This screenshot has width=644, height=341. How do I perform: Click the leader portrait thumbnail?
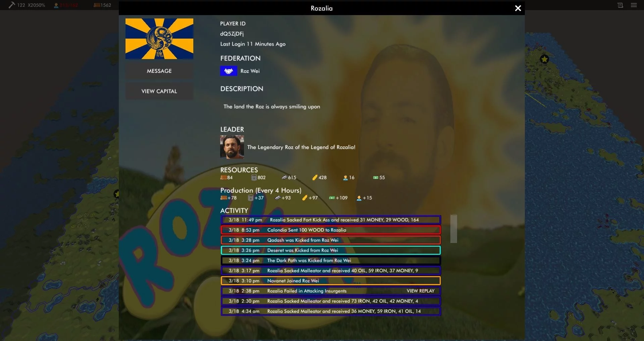(x=232, y=147)
